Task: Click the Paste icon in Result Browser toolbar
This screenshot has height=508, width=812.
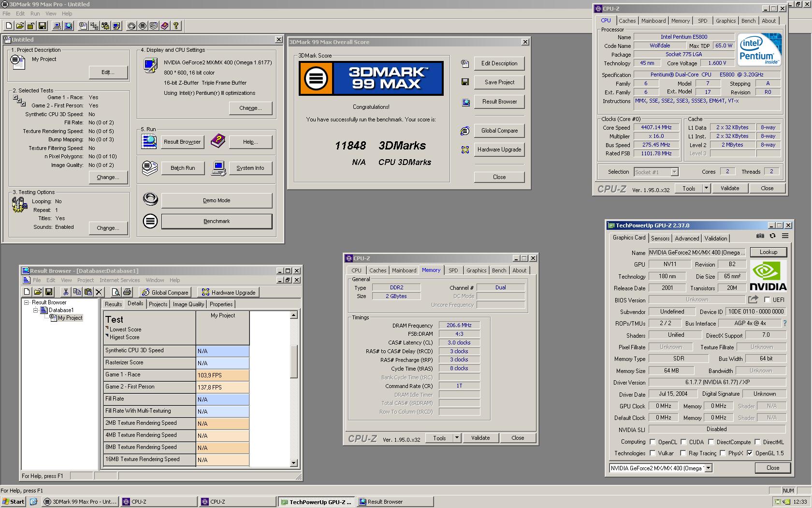Action: coord(88,292)
